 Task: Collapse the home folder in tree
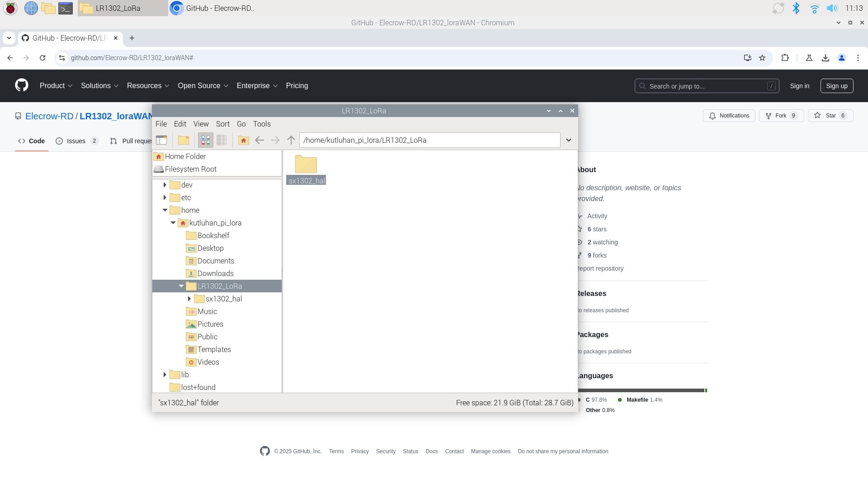[x=165, y=210]
